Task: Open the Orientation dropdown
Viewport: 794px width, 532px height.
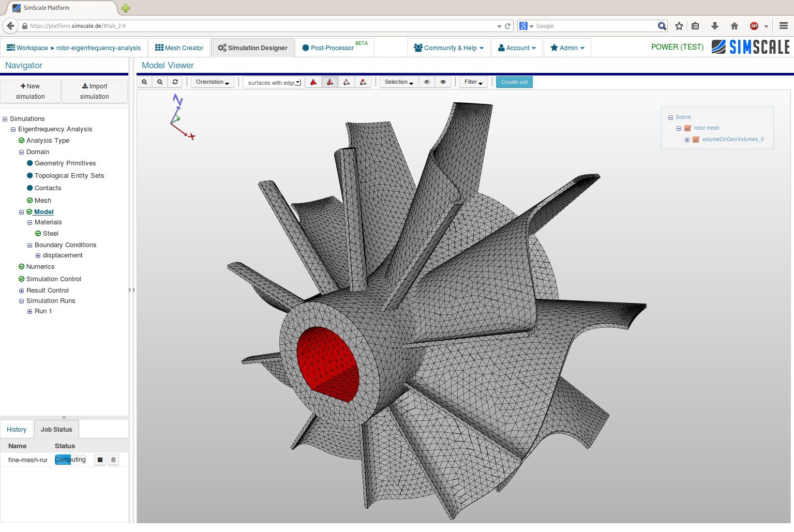Action: pyautogui.click(x=212, y=82)
